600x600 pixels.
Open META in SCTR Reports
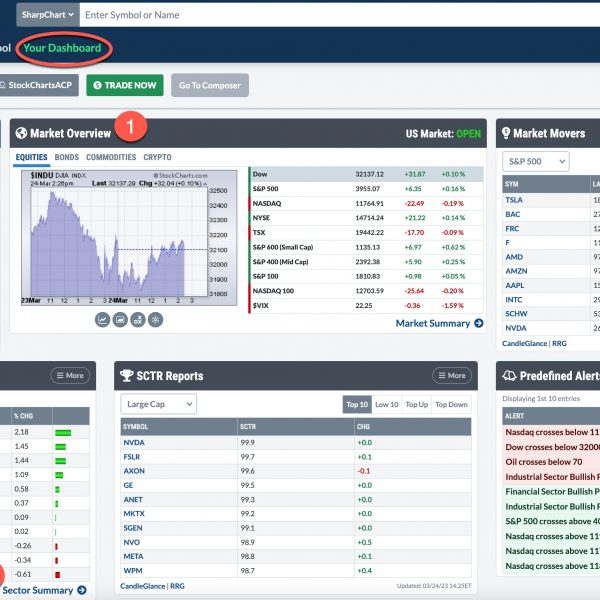[133, 556]
